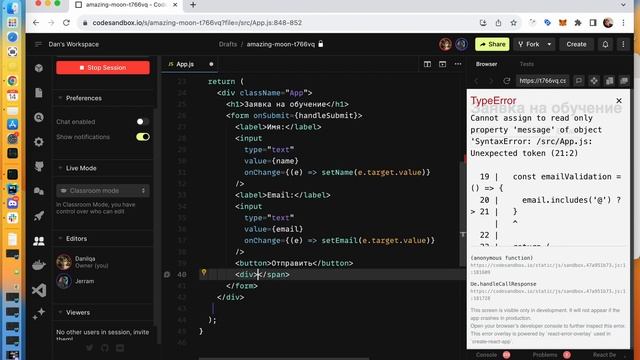
Task: Click the Fork button
Action: (529, 44)
